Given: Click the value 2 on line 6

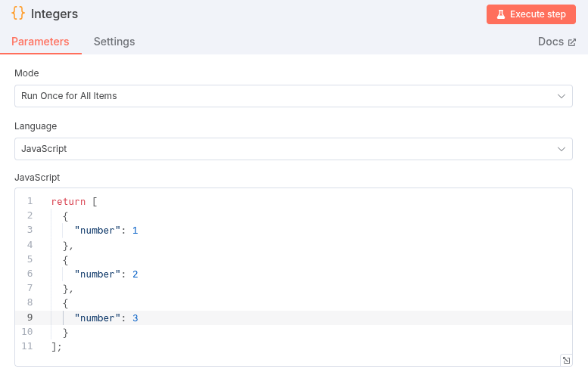Looking at the screenshot, I should (135, 274).
